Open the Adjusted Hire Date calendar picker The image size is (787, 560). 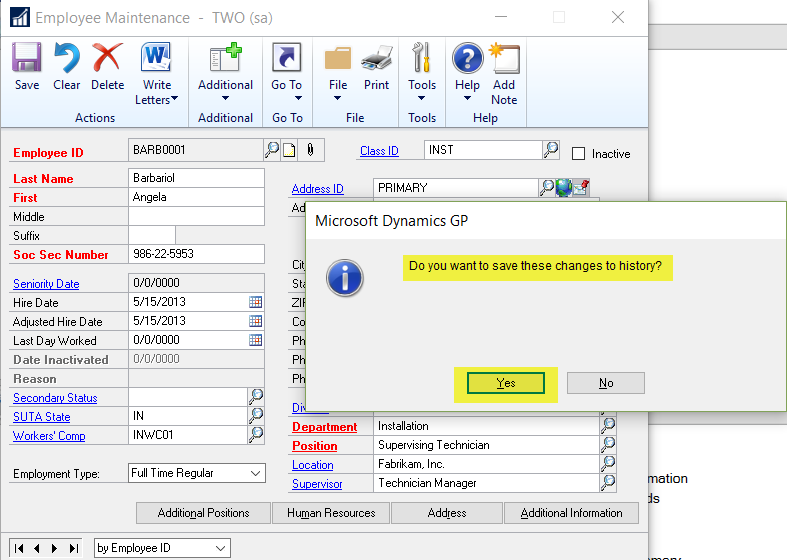tap(255, 321)
